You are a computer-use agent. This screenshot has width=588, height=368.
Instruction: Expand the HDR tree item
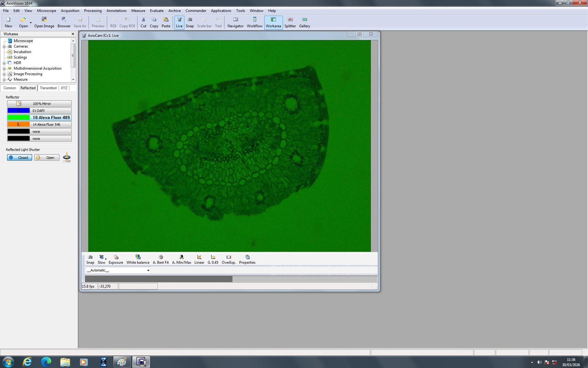pos(4,63)
